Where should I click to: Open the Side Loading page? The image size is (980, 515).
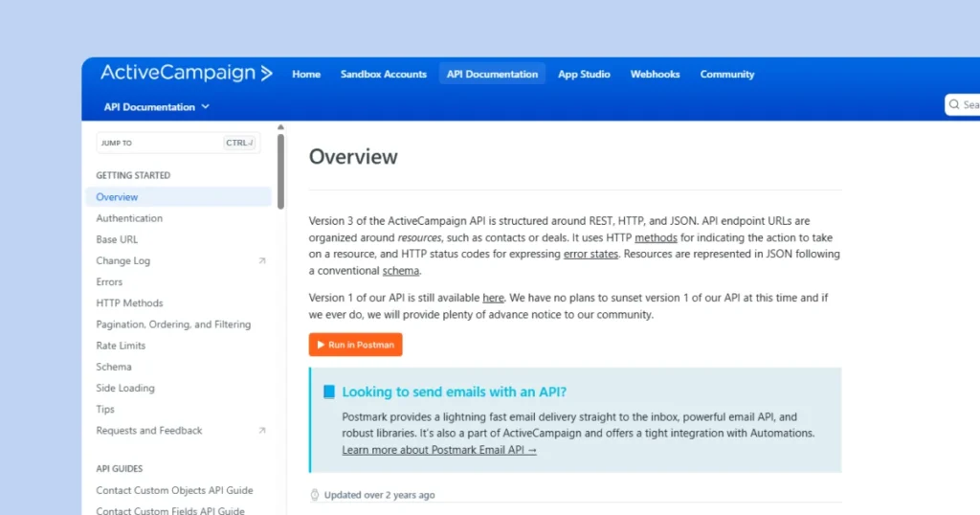tap(125, 388)
